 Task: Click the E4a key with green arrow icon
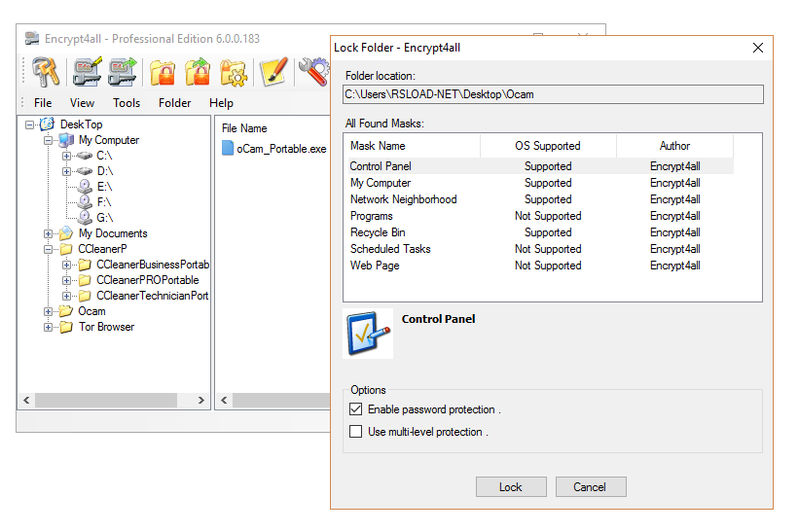(123, 72)
